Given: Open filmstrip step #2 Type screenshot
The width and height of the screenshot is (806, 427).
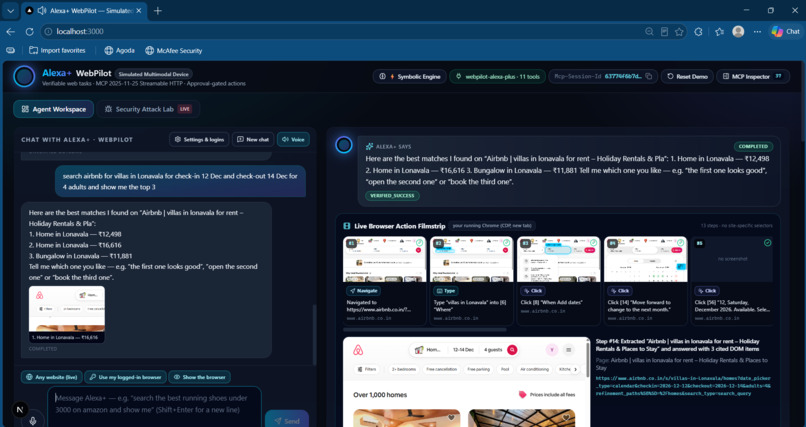Looking at the screenshot, I should (471, 259).
